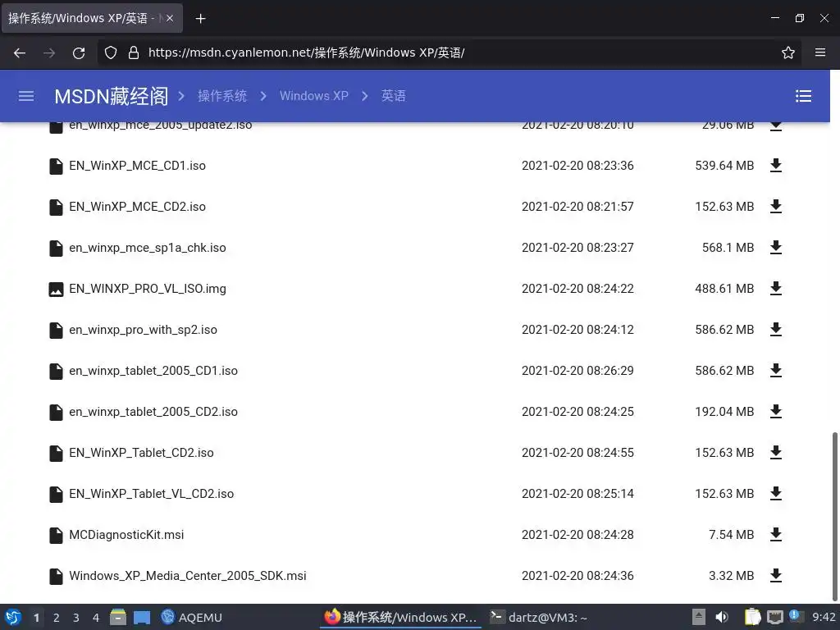
Task: Open a new browser tab
Action: [200, 19]
